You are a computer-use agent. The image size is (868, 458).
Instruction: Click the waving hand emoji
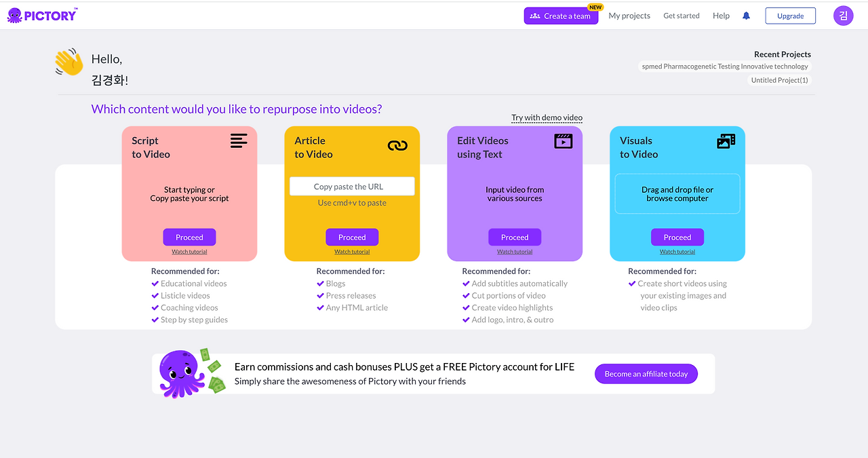tap(68, 62)
